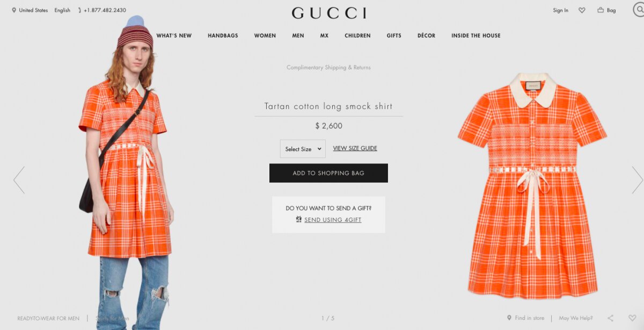Click ADD TO SHOPPING BAG button

328,173
